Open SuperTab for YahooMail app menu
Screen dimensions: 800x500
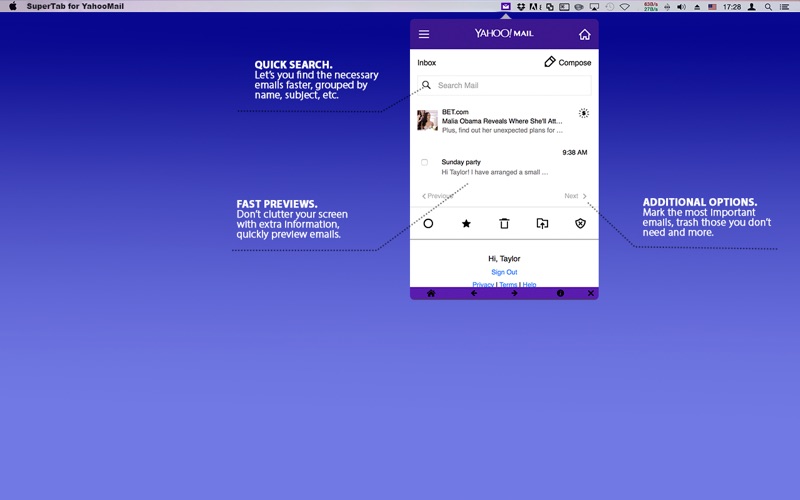[x=75, y=6]
